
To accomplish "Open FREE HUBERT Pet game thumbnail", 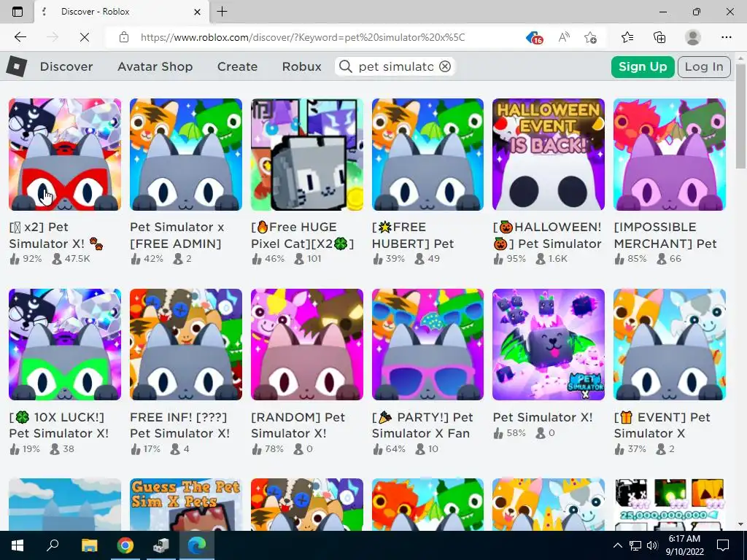I will click(x=427, y=155).
